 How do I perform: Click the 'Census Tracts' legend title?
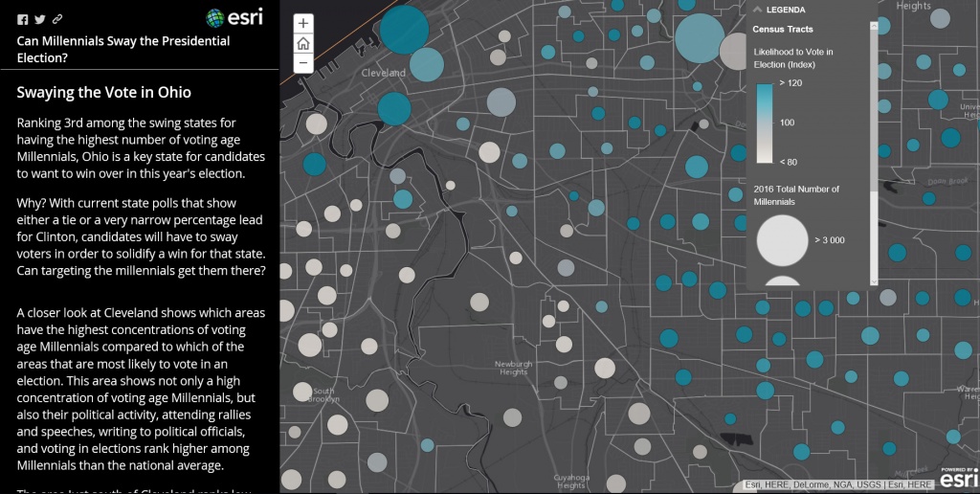point(783,29)
